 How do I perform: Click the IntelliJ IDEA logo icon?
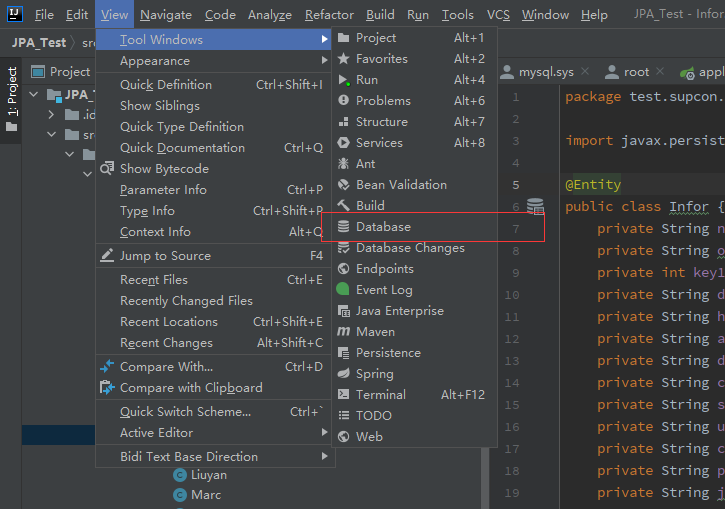pos(15,14)
